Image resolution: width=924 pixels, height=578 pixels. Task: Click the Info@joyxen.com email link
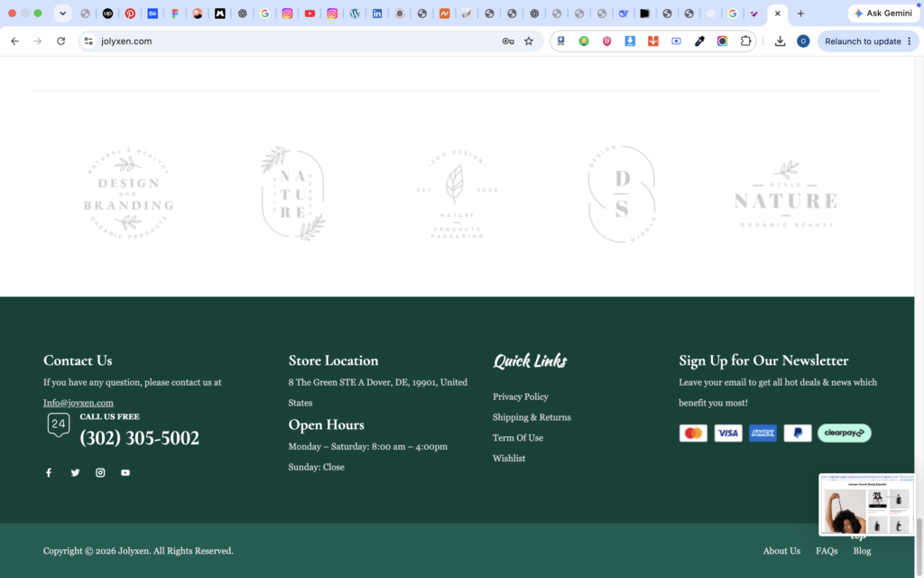tap(79, 403)
